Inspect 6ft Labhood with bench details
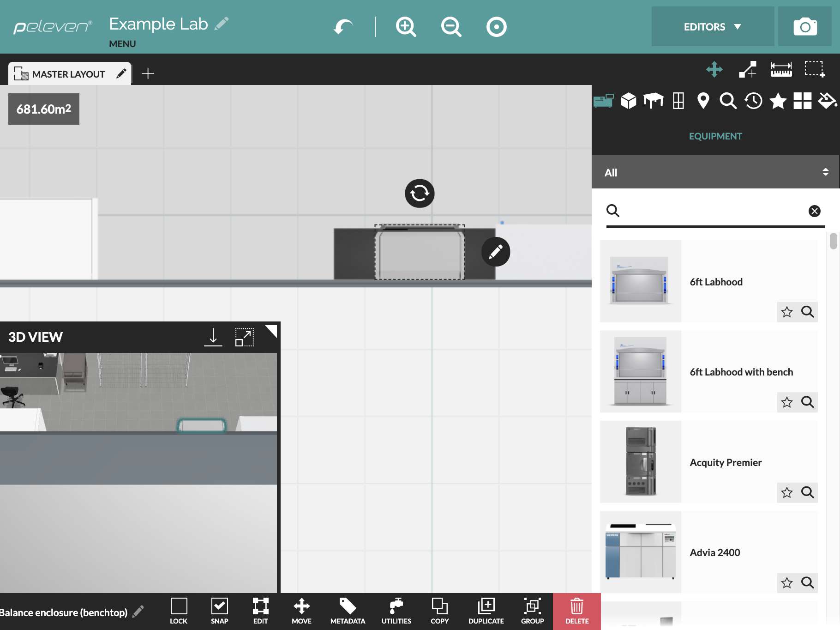The image size is (840, 630). click(x=807, y=402)
